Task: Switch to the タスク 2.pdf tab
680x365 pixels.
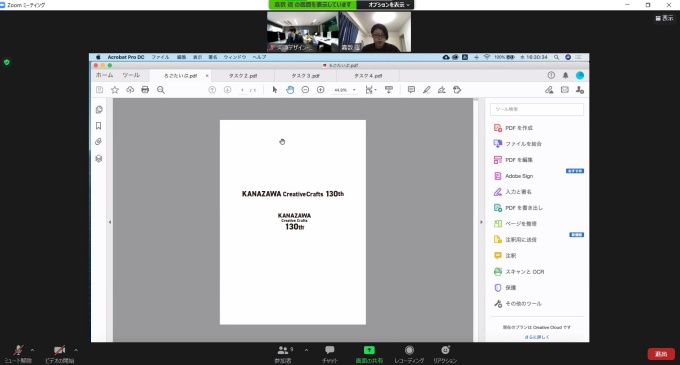Action: (243, 75)
